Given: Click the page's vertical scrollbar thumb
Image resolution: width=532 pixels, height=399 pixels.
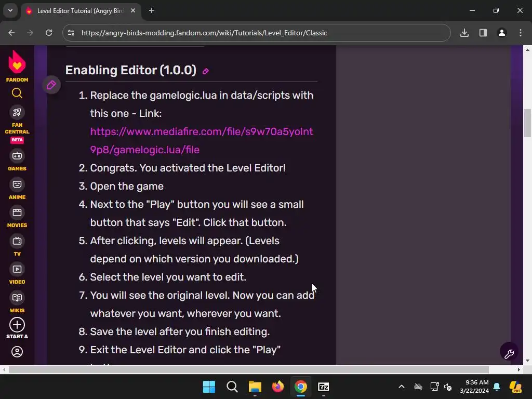Looking at the screenshot, I should click(x=527, y=123).
